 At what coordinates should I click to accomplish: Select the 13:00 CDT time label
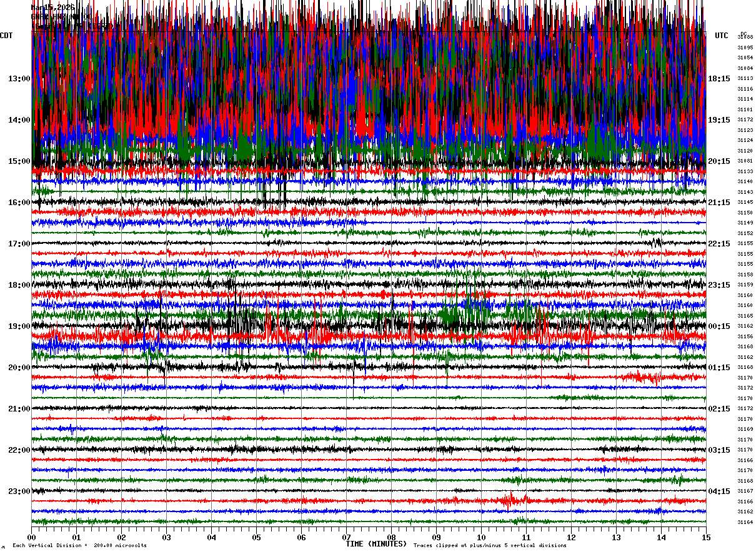tap(19, 79)
